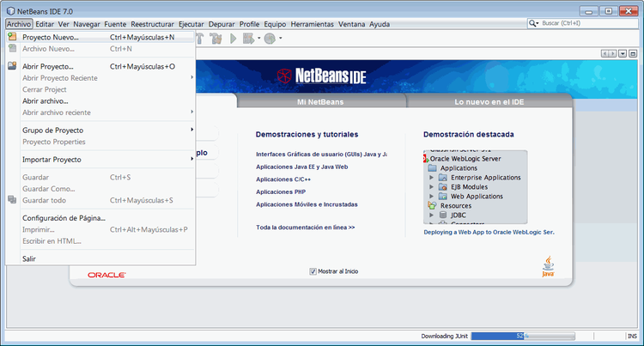The height and width of the screenshot is (346, 644).
Task: Open the Reestructurar menu
Action: [x=152, y=24]
